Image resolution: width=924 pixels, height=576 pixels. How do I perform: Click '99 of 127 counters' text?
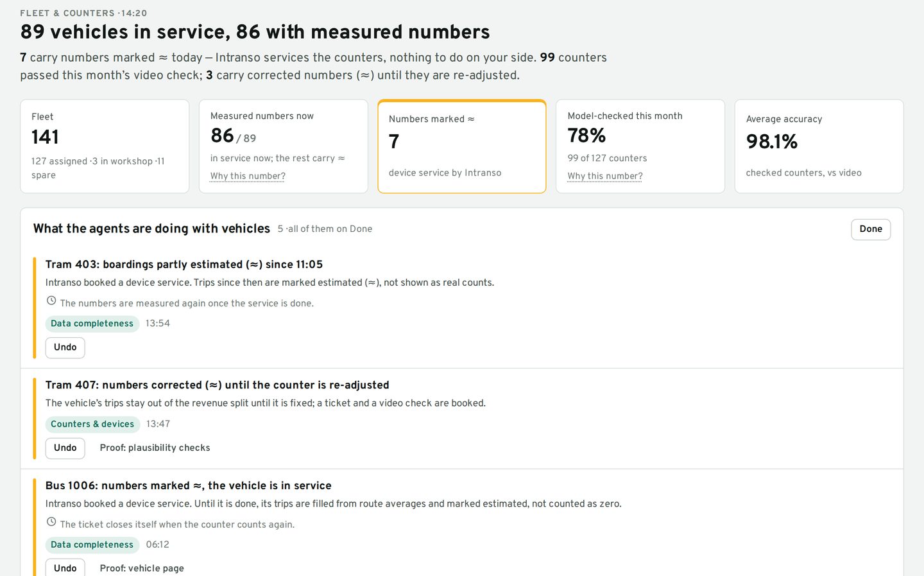tap(608, 159)
